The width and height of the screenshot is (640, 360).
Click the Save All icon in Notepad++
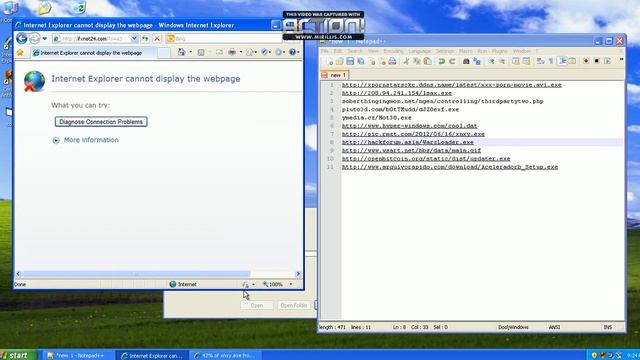click(x=361, y=62)
